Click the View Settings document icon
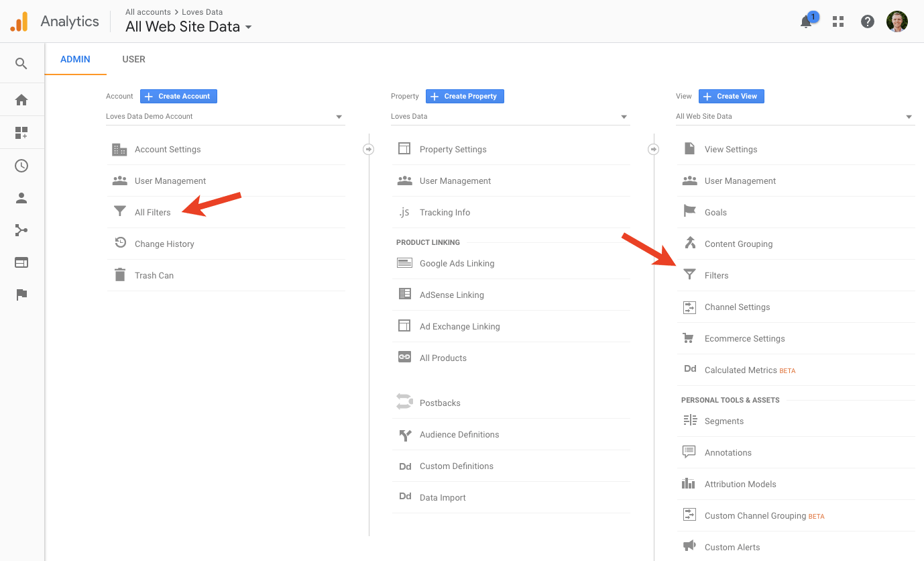Screen dimensions: 924x561 pyautogui.click(x=689, y=148)
